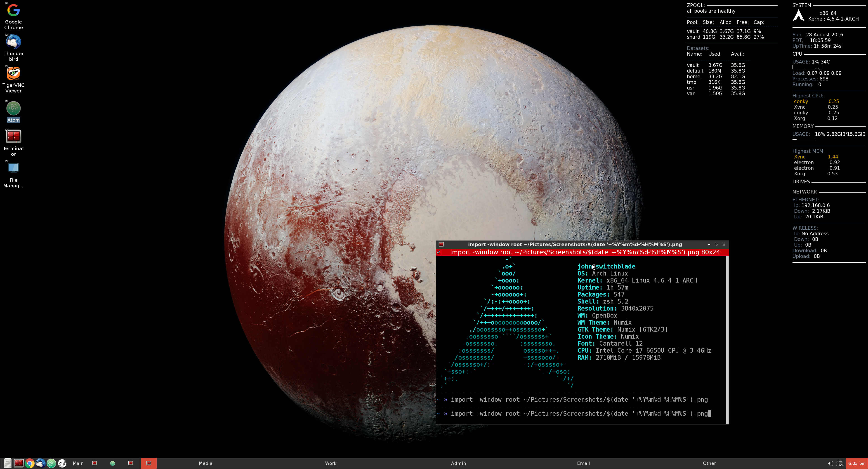Select the TigerVNC Viewer desktop icon

click(14, 80)
